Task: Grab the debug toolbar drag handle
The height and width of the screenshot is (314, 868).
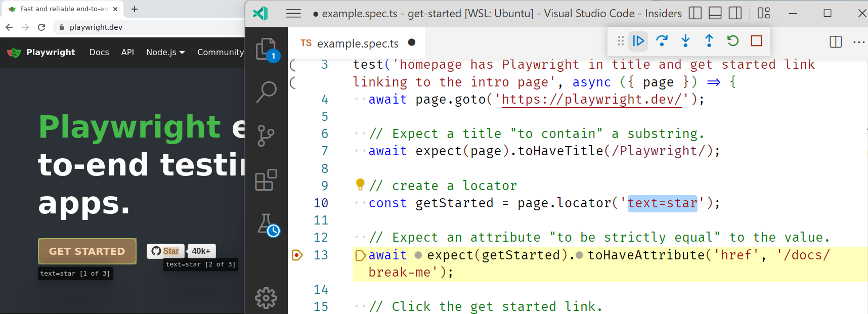Action: [621, 41]
